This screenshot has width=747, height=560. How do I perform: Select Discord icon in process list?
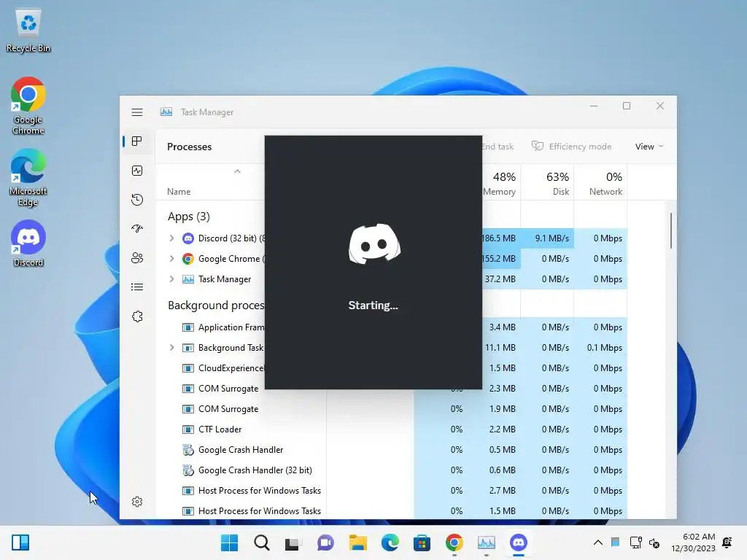[x=188, y=238]
